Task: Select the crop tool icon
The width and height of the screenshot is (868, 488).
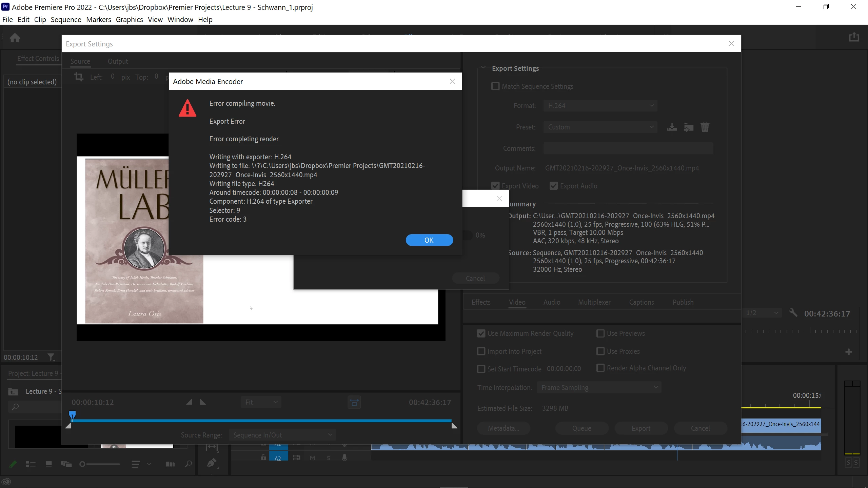Action: pyautogui.click(x=79, y=77)
